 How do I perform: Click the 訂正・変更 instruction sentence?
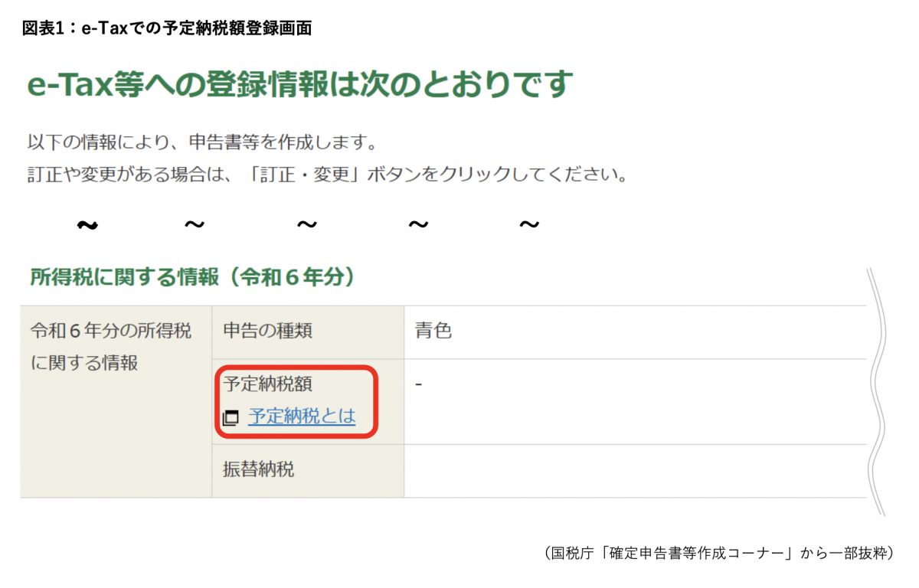pyautogui.click(x=329, y=175)
